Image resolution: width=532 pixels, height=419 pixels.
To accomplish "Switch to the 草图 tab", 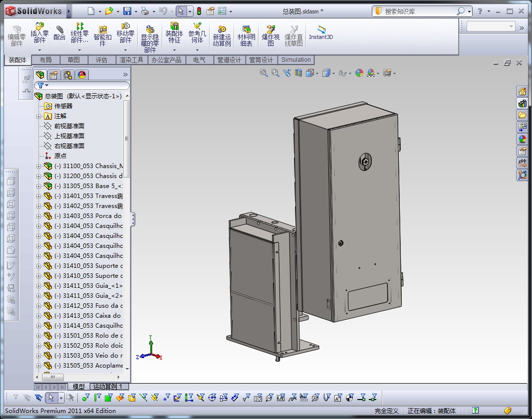I will click(x=74, y=60).
